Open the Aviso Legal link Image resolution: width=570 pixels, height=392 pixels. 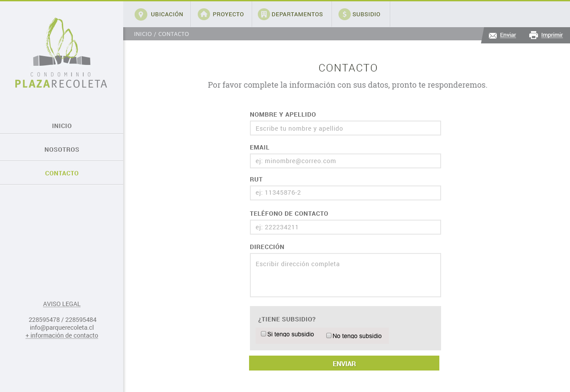62,304
